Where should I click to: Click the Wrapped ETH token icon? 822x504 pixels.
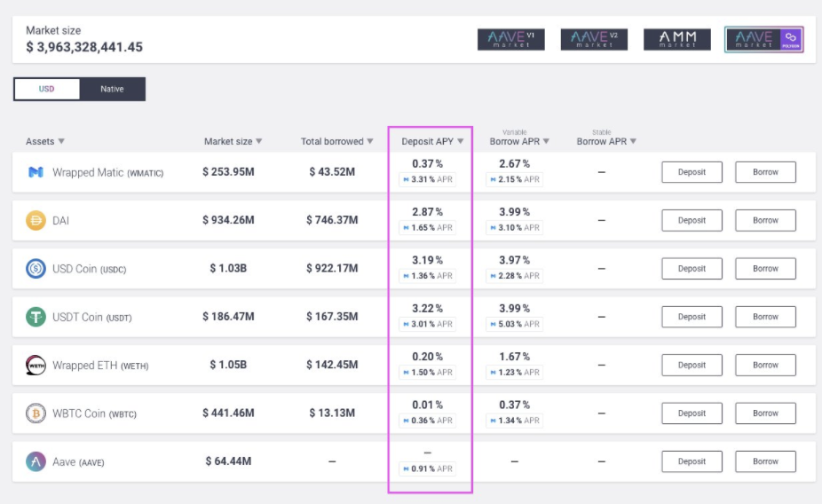pyautogui.click(x=36, y=366)
